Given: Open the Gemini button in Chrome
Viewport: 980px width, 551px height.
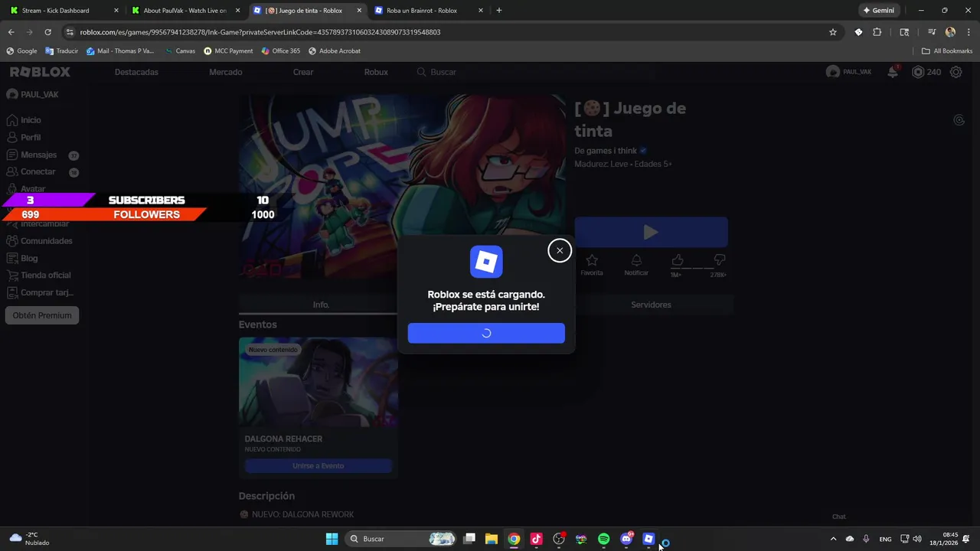Looking at the screenshot, I should pos(879,11).
